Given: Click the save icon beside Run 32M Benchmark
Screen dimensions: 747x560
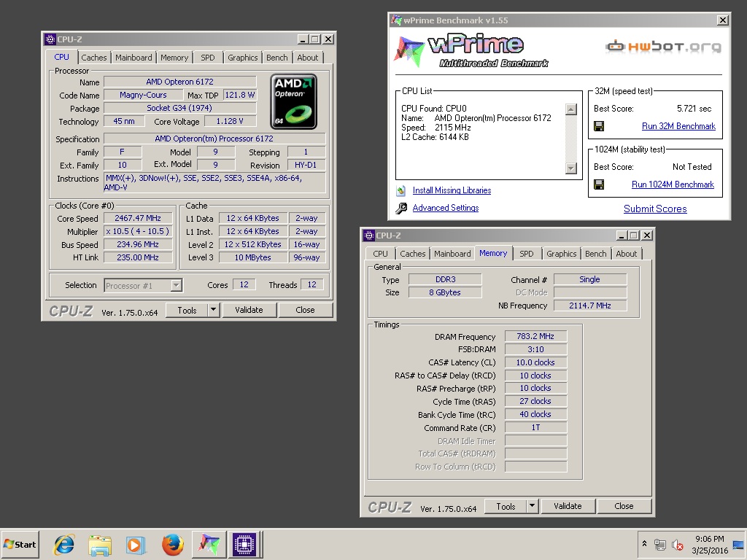Looking at the screenshot, I should pos(599,126).
